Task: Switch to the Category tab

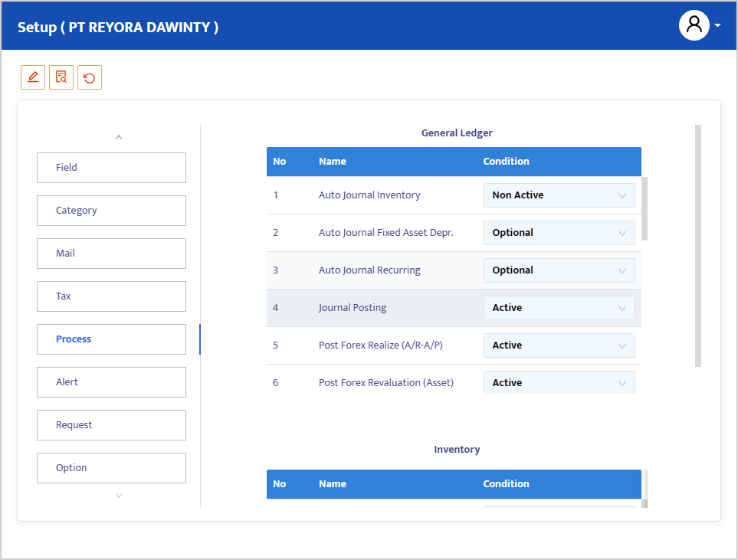Action: [112, 211]
